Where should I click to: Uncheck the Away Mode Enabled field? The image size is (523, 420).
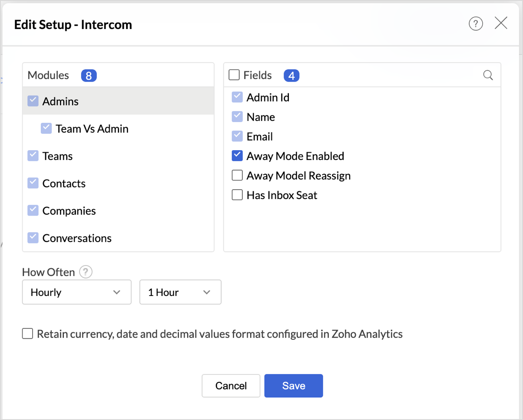coord(237,156)
